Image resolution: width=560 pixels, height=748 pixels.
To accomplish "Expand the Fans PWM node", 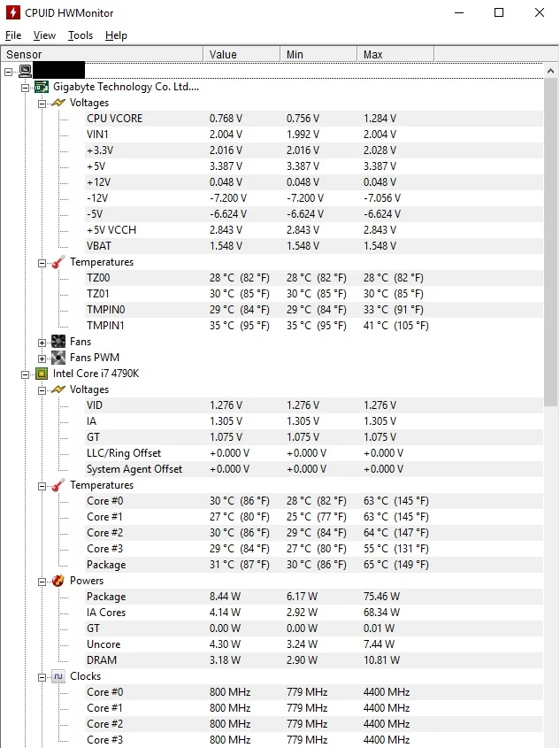I will click(42, 359).
